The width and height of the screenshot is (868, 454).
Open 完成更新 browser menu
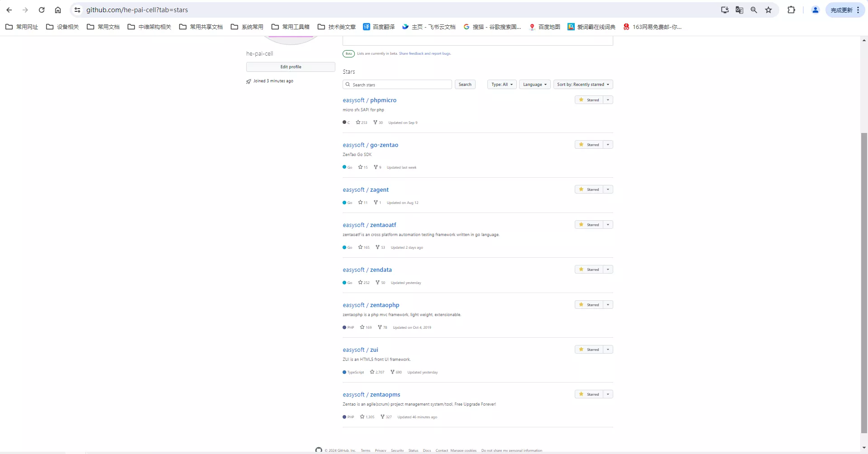pos(845,10)
